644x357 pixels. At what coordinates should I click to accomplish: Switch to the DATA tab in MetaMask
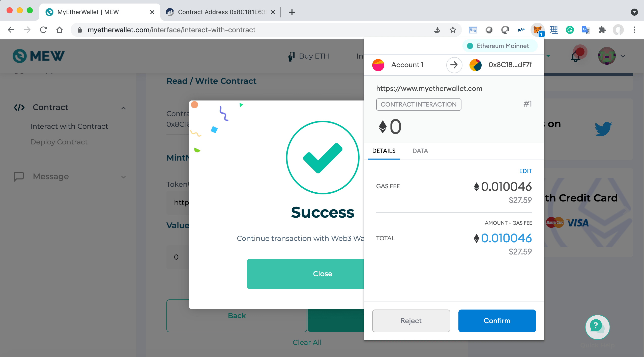coord(420,151)
